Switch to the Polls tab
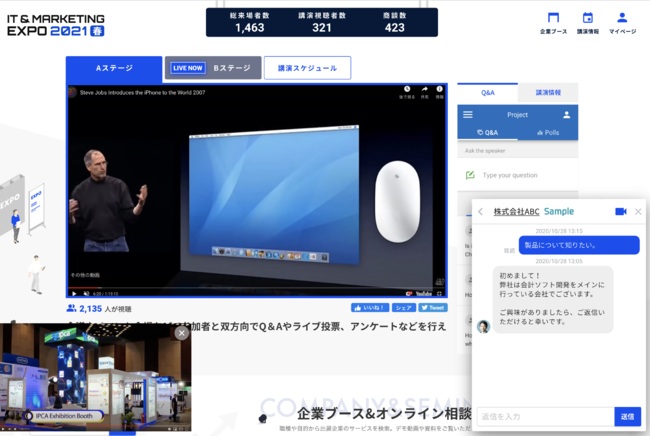This screenshot has height=436, width=650. coord(548,133)
